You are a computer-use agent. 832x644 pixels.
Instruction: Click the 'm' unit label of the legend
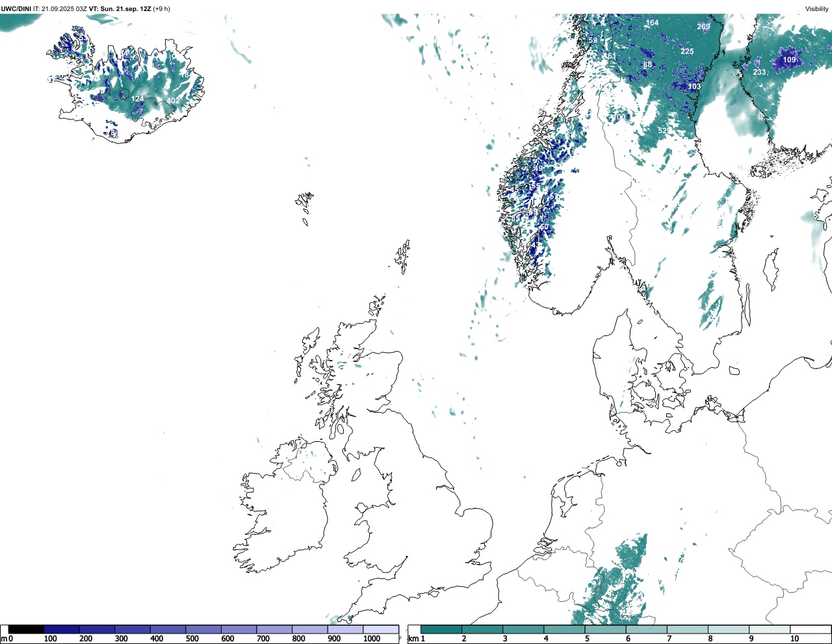pos(3,639)
